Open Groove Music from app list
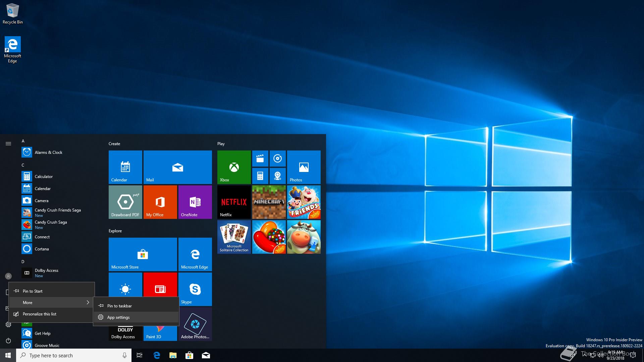 point(61,345)
